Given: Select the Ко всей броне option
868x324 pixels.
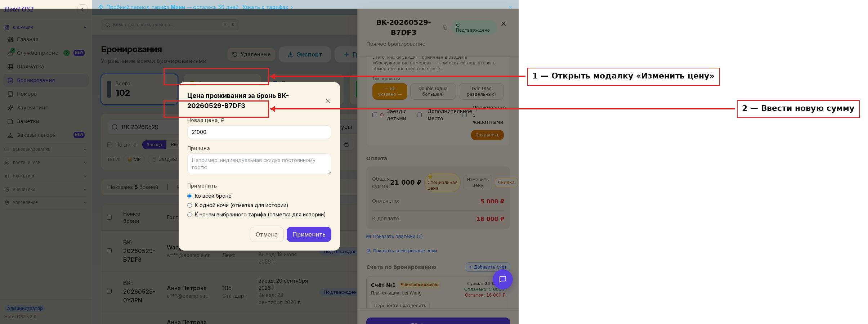Looking at the screenshot, I should coord(190,196).
